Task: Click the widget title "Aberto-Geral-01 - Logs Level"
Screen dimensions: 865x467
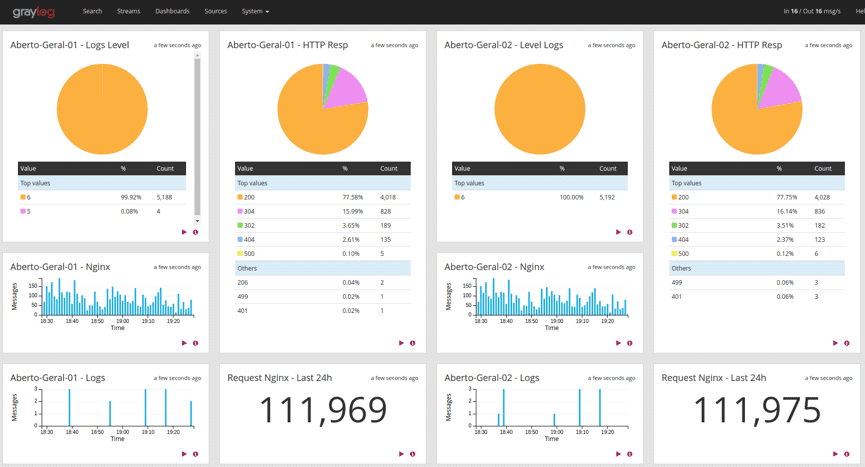Action: point(70,45)
